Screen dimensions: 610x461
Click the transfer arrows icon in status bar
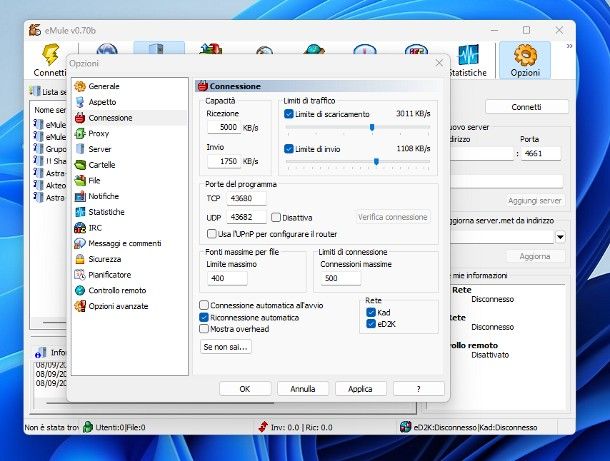[263, 427]
